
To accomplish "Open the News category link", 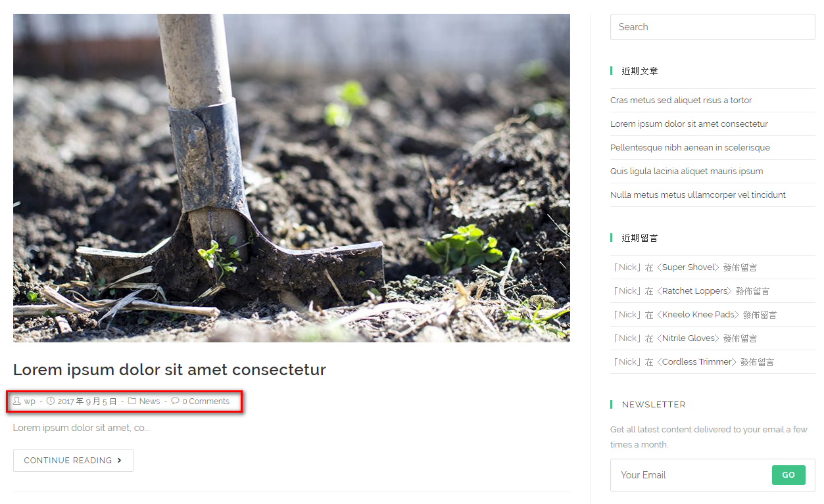I will tap(149, 401).
